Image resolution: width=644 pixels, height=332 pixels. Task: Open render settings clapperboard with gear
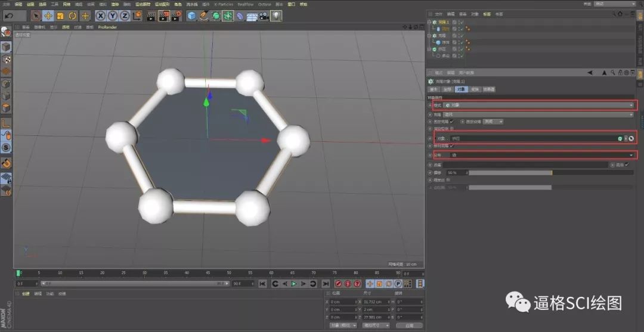coord(176,15)
